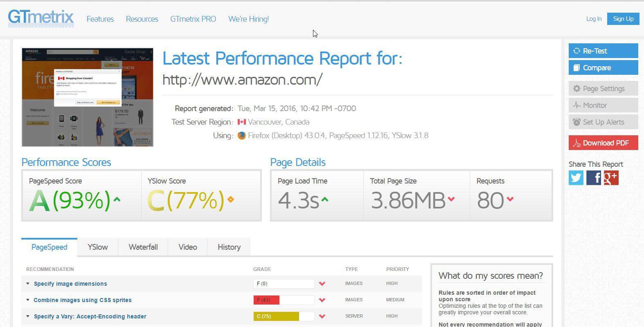Screen dimensions: 644x327
Task: Open the Waterfall tab
Action: pos(143,247)
